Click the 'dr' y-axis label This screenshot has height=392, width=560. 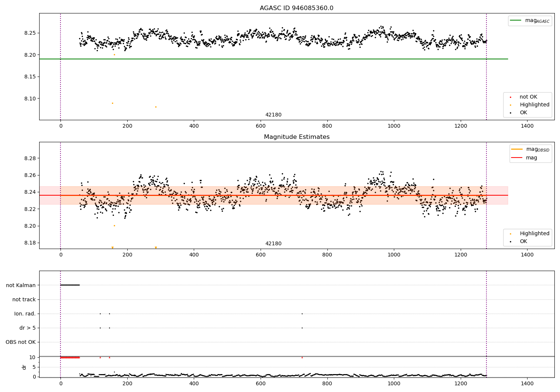coord(24,367)
